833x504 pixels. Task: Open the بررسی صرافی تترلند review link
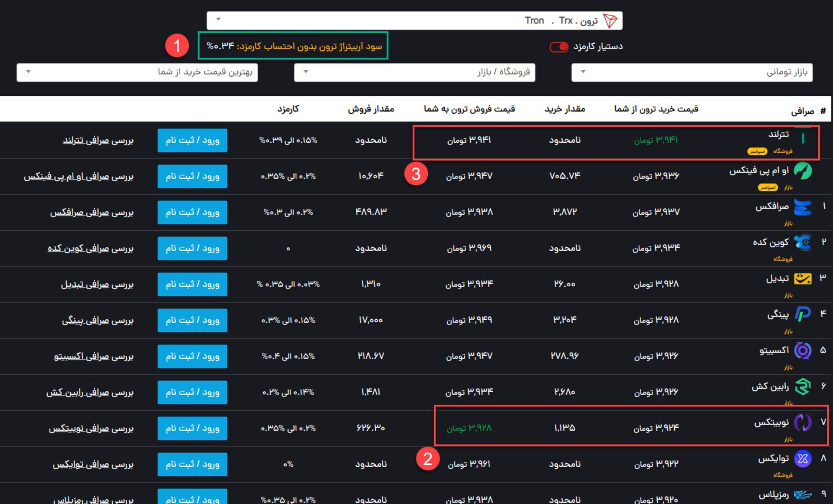pyautogui.click(x=98, y=141)
